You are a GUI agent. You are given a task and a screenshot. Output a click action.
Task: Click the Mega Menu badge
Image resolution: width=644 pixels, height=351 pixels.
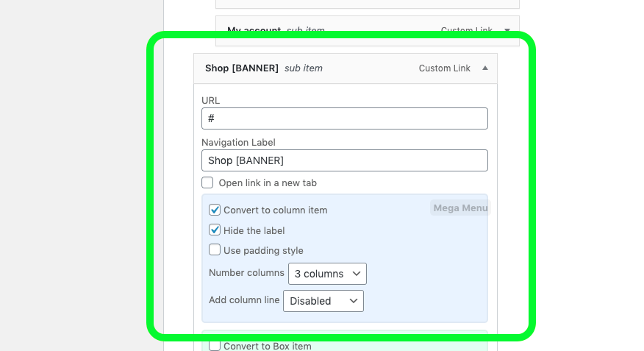click(460, 208)
